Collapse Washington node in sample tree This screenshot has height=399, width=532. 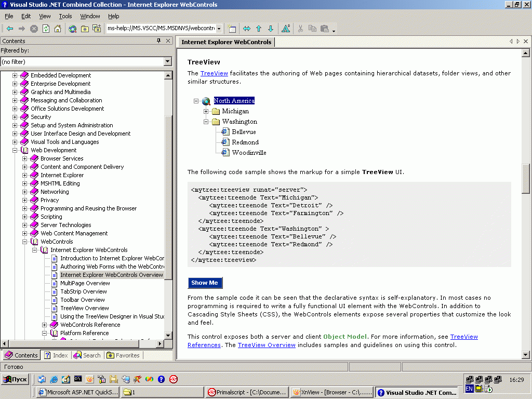click(206, 122)
